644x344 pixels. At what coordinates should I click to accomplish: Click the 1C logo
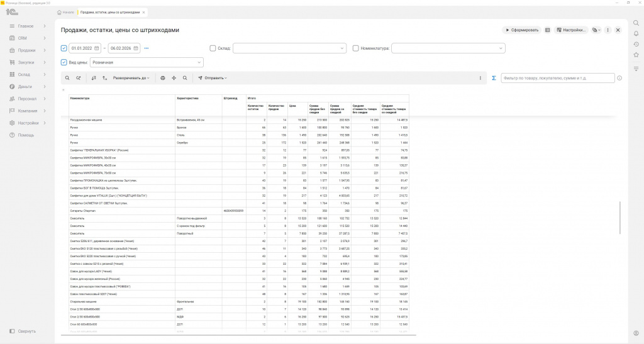(x=11, y=13)
